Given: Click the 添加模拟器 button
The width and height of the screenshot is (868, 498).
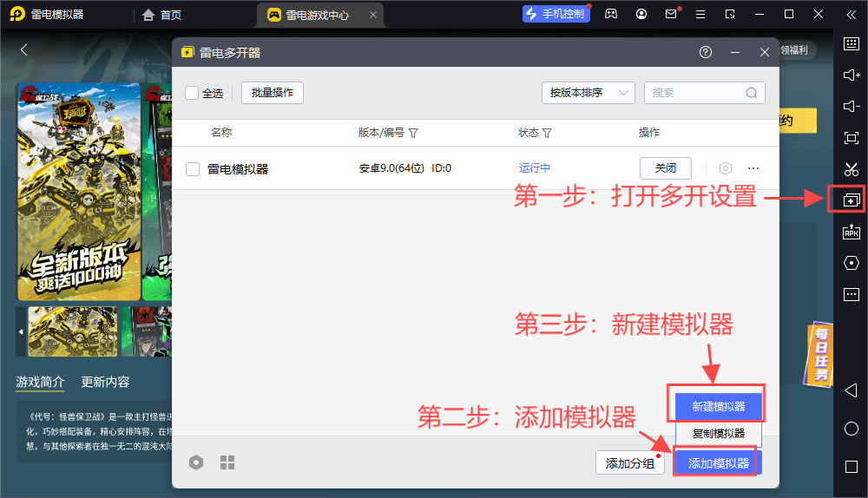Looking at the screenshot, I should tap(719, 463).
